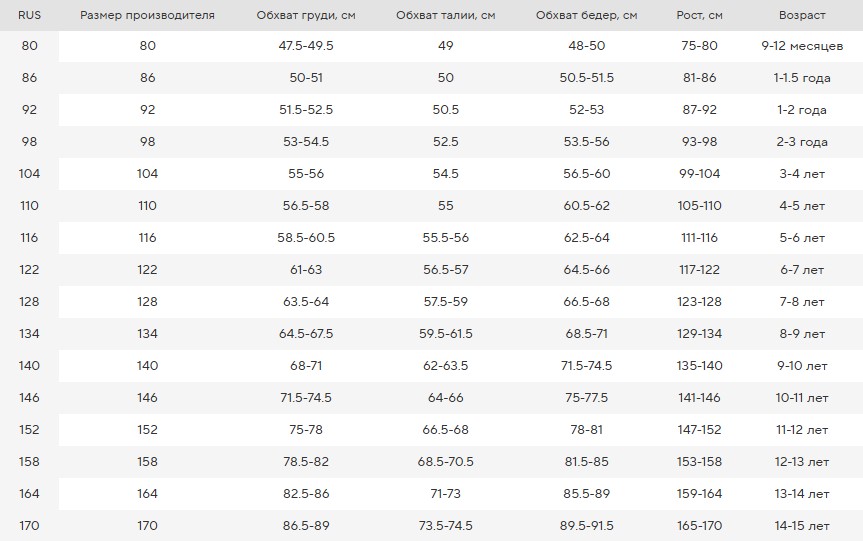Click height cell 141-146
The width and height of the screenshot is (863, 541).
click(700, 397)
